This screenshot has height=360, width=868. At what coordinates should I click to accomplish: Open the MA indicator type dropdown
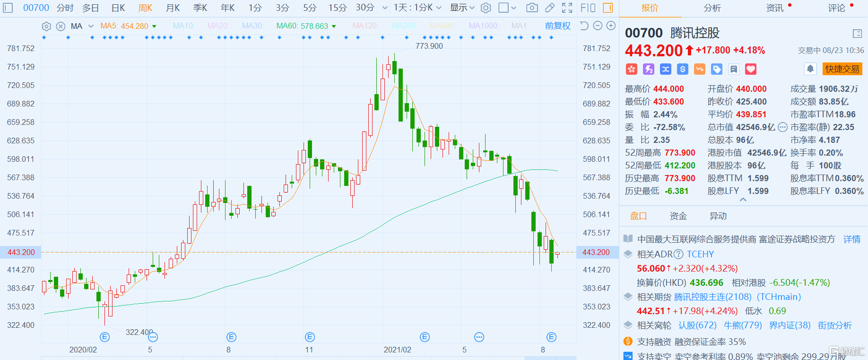pos(91,26)
